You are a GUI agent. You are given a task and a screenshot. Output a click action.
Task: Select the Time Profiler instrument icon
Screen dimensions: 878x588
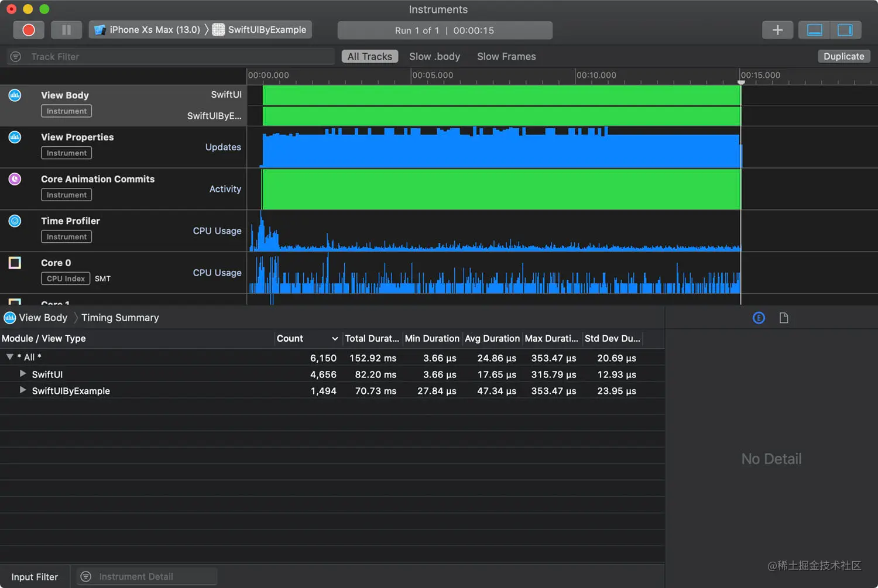click(x=15, y=221)
